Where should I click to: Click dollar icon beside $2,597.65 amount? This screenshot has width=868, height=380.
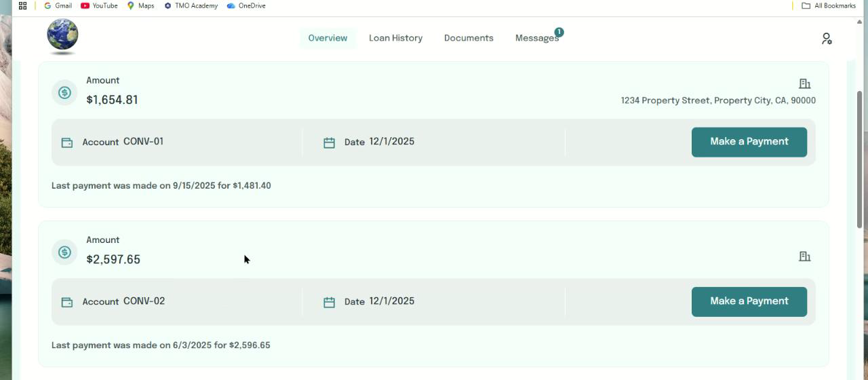[64, 252]
